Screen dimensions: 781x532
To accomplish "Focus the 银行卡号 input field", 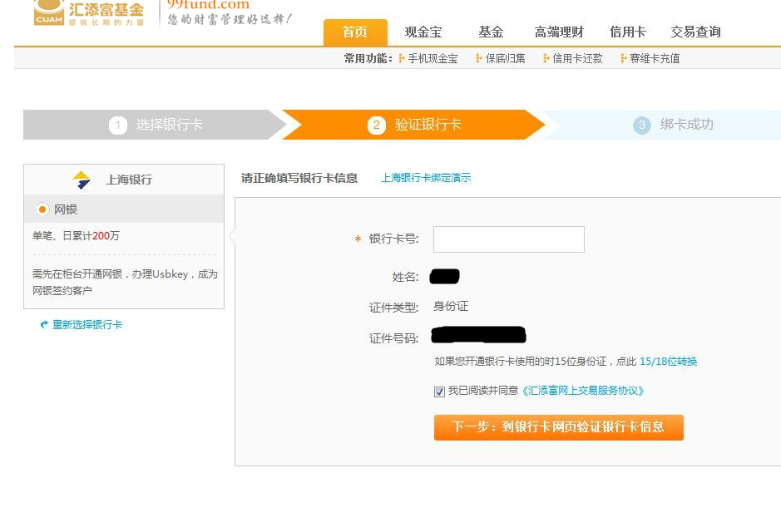I will [x=508, y=239].
